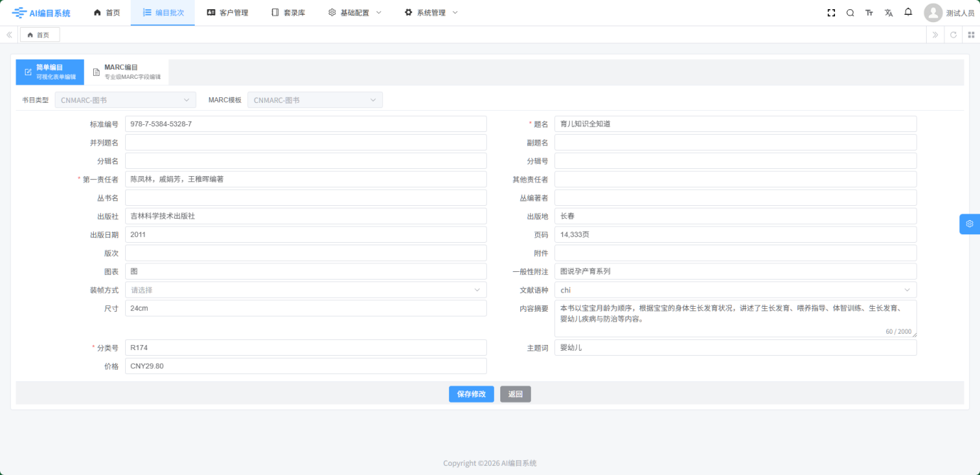The image size is (980, 475).
Task: Open the 书目类型 dropdown
Action: pos(125,100)
